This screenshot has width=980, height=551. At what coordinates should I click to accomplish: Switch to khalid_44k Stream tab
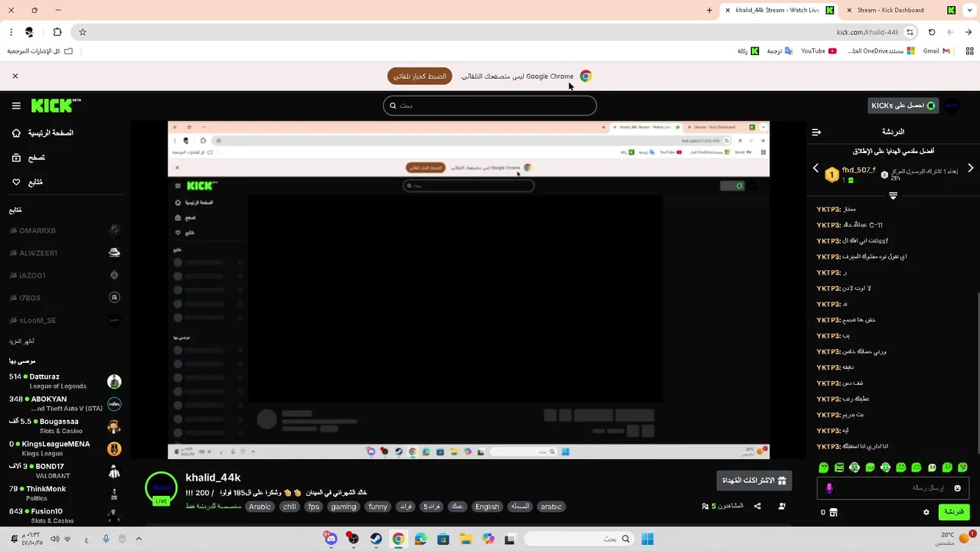pos(779,11)
